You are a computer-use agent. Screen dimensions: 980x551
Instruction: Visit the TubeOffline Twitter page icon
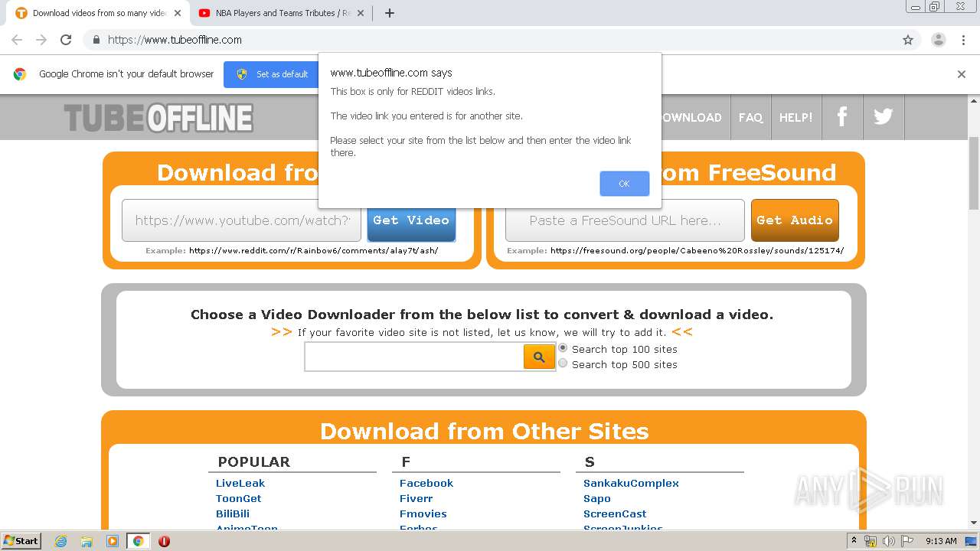884,117
